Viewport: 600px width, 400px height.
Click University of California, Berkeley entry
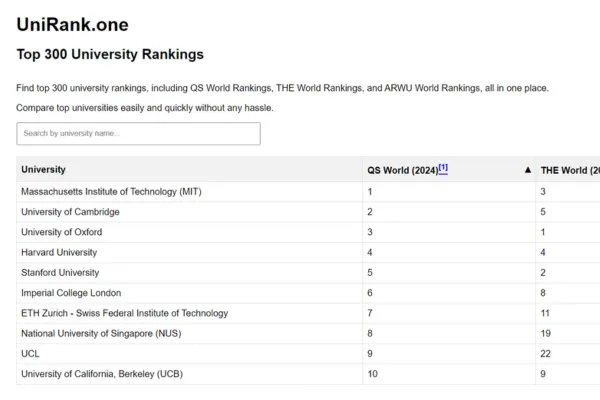101,374
